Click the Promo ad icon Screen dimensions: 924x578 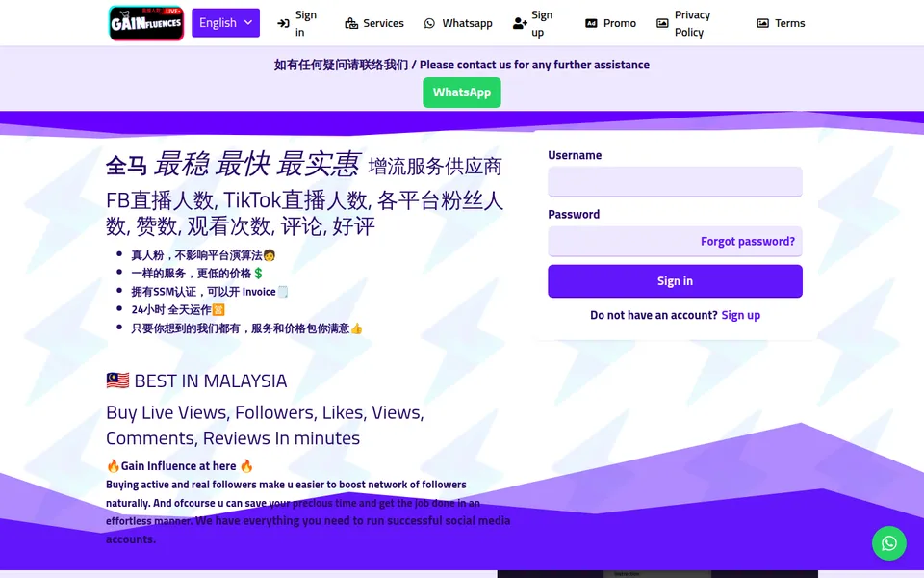591,23
